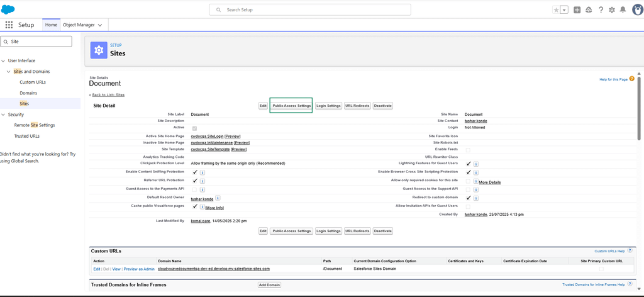644x297 pixels.
Task: Click into the Search Setup field
Action: (x=309, y=10)
